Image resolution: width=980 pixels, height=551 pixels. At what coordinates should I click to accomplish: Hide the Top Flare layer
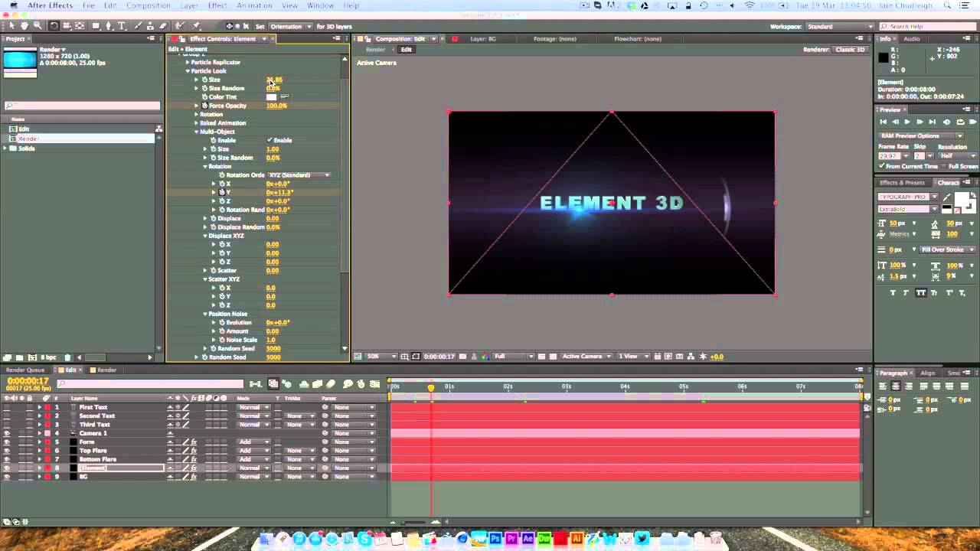point(7,451)
